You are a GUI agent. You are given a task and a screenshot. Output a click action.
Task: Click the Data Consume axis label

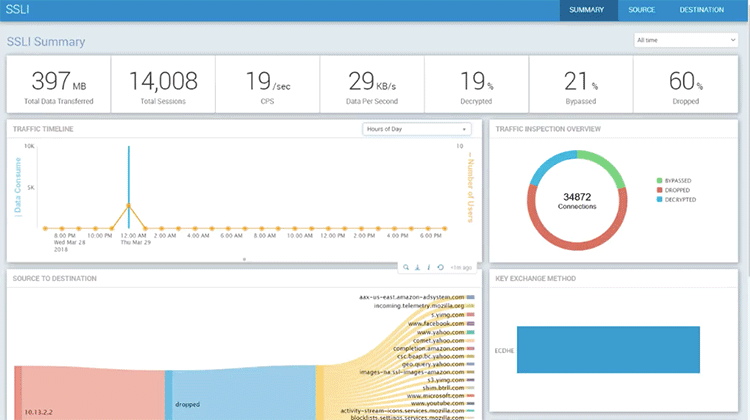[18, 187]
